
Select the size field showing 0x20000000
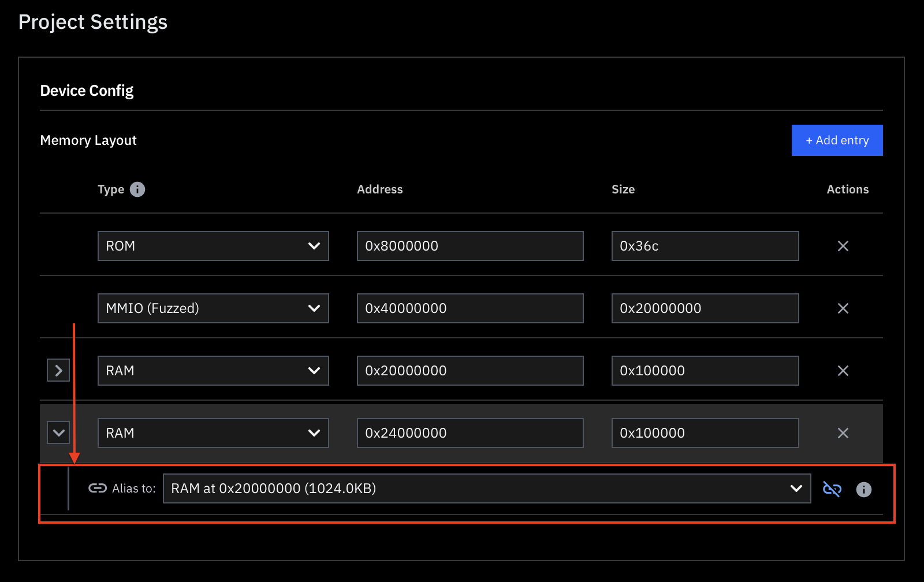pos(705,308)
